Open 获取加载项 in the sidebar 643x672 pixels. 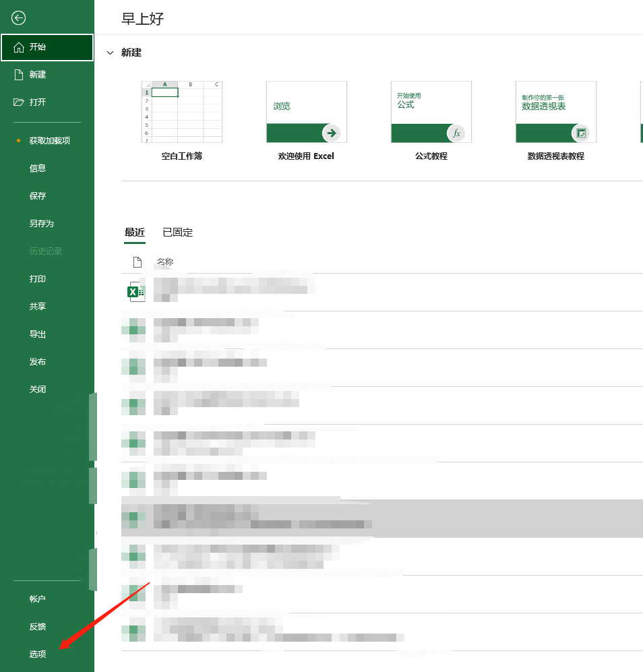(50, 141)
